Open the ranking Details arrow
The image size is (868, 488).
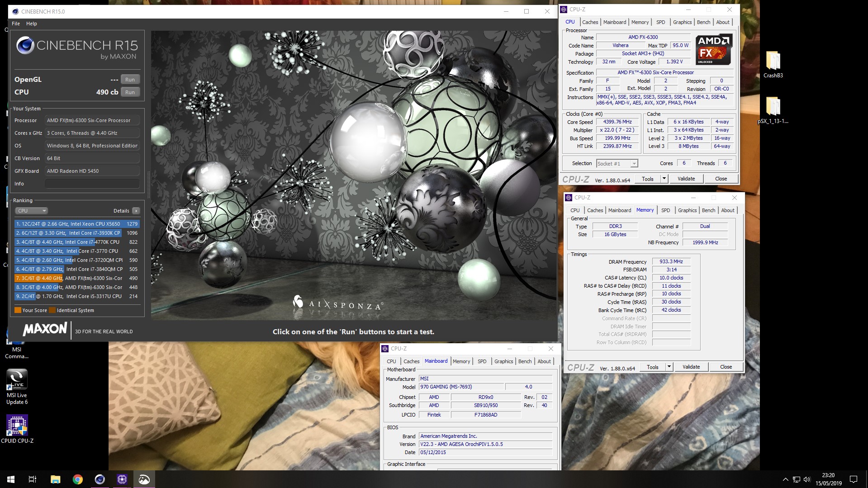coord(136,211)
